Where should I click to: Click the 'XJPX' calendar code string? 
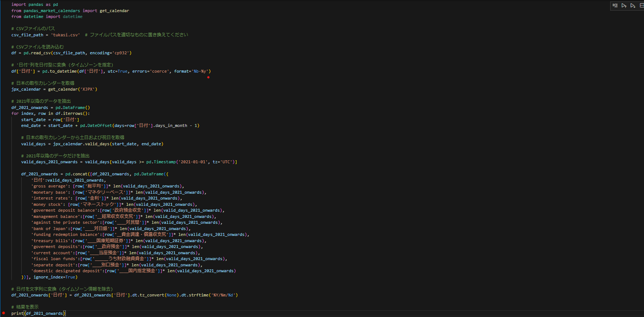coord(87,90)
